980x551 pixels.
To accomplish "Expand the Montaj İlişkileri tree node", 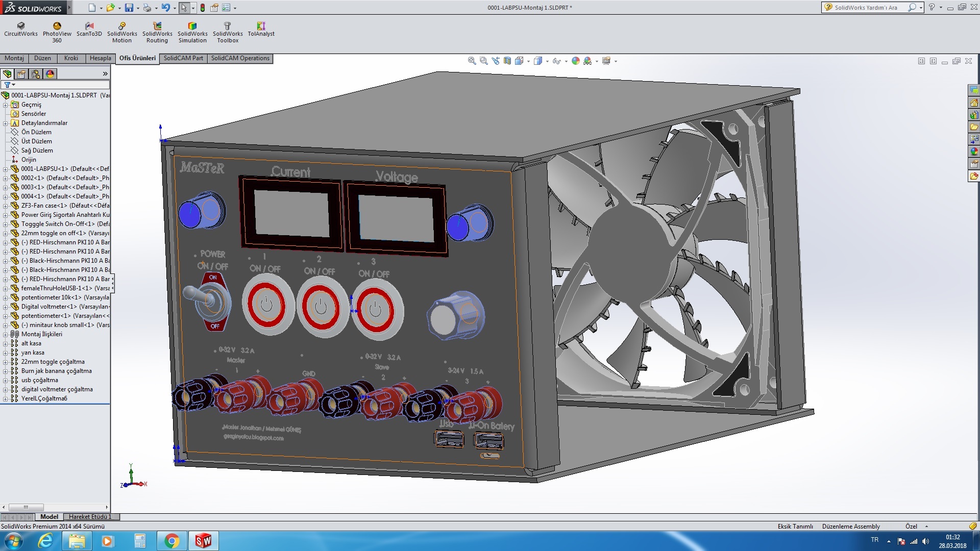I will point(5,334).
